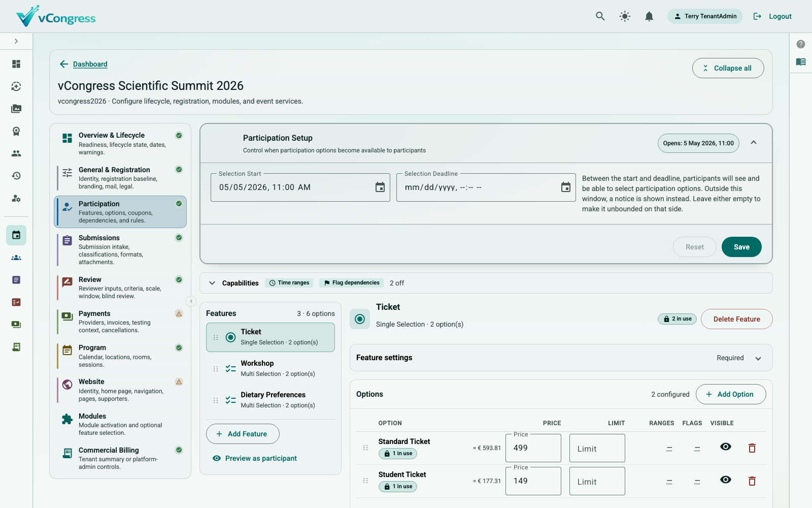The height and width of the screenshot is (508, 812).
Task: Expand the Capabilities section
Action: (x=212, y=283)
